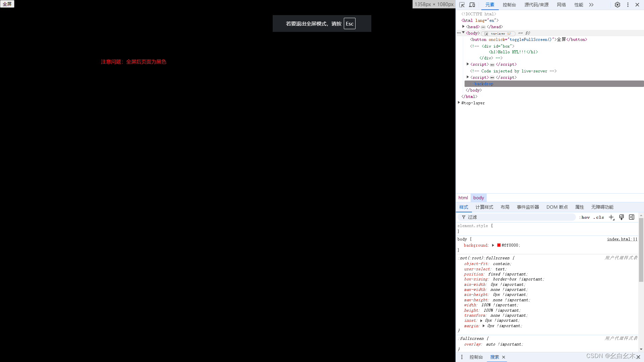Screen dimensions: 644x362
Task: Open the 属性 tab
Action: (x=579, y=207)
